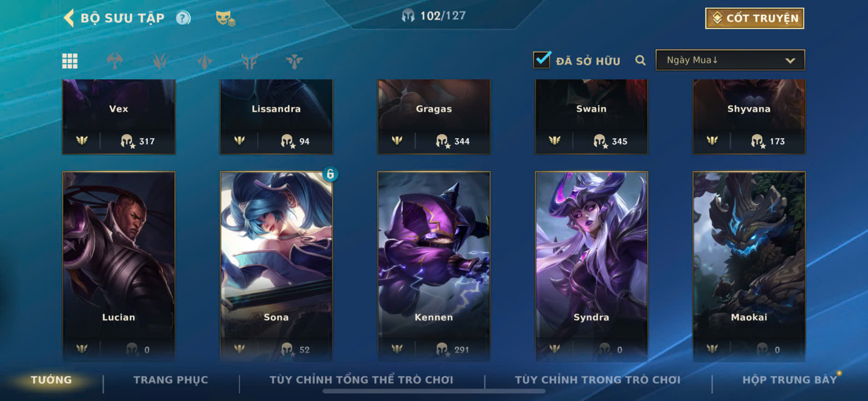868x401 pixels.
Task: Open the Syndra champion card
Action: pos(591,266)
